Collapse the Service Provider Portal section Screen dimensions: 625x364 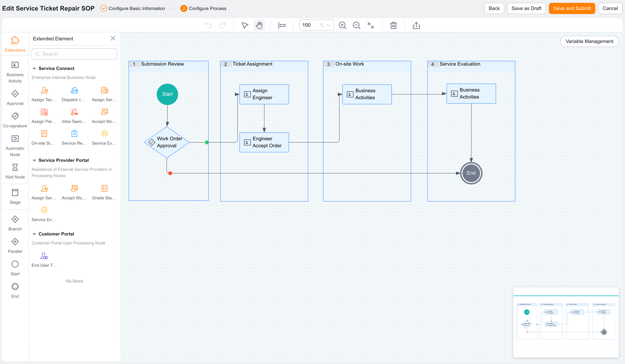[34, 160]
